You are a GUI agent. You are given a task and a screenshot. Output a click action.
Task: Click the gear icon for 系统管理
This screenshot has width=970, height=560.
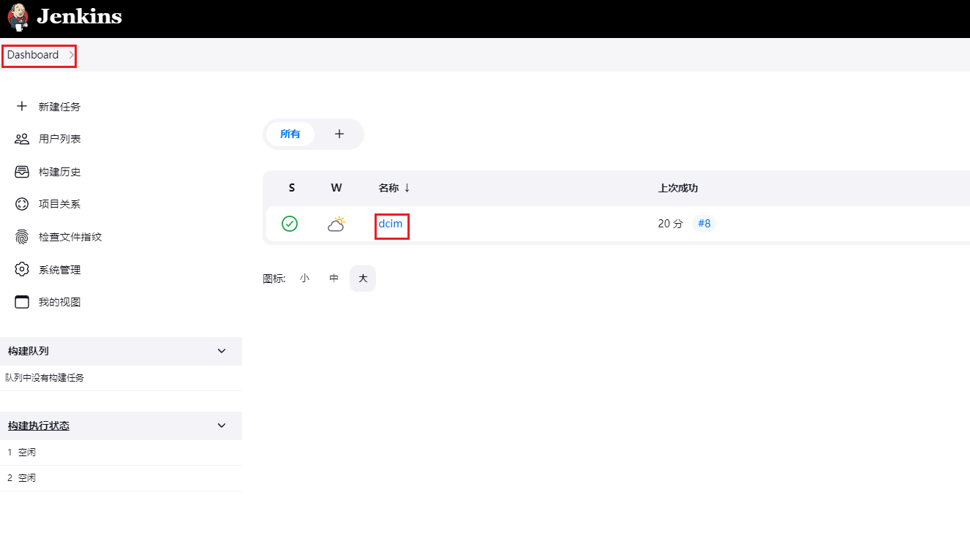[22, 269]
